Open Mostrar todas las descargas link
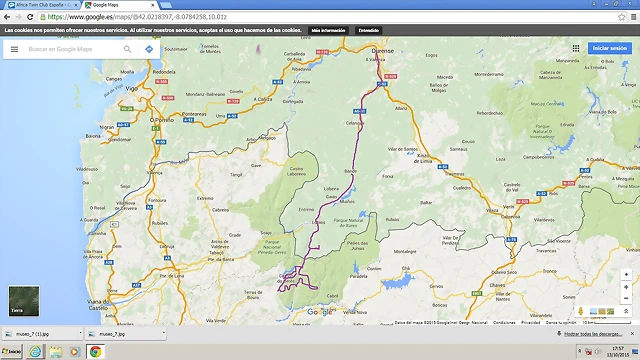The height and width of the screenshot is (360, 640). 593,334
